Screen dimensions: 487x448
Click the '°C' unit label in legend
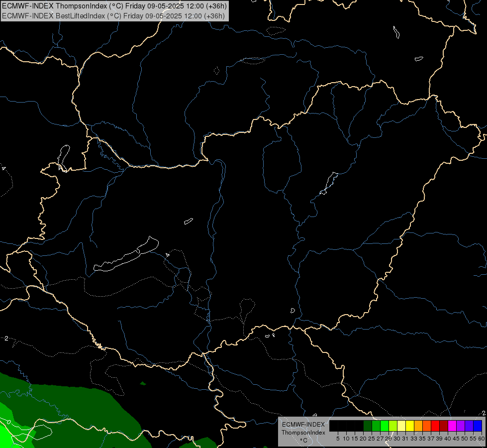(303, 441)
